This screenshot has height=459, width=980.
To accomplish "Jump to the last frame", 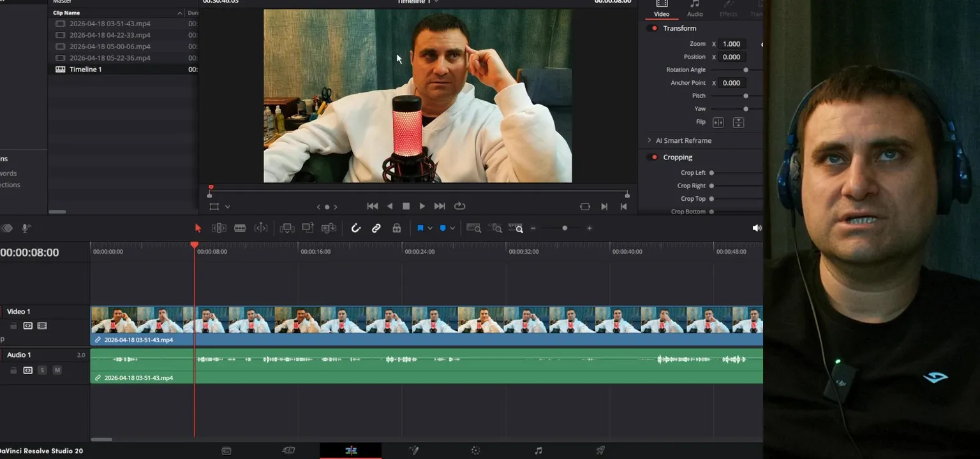I will coord(440,206).
